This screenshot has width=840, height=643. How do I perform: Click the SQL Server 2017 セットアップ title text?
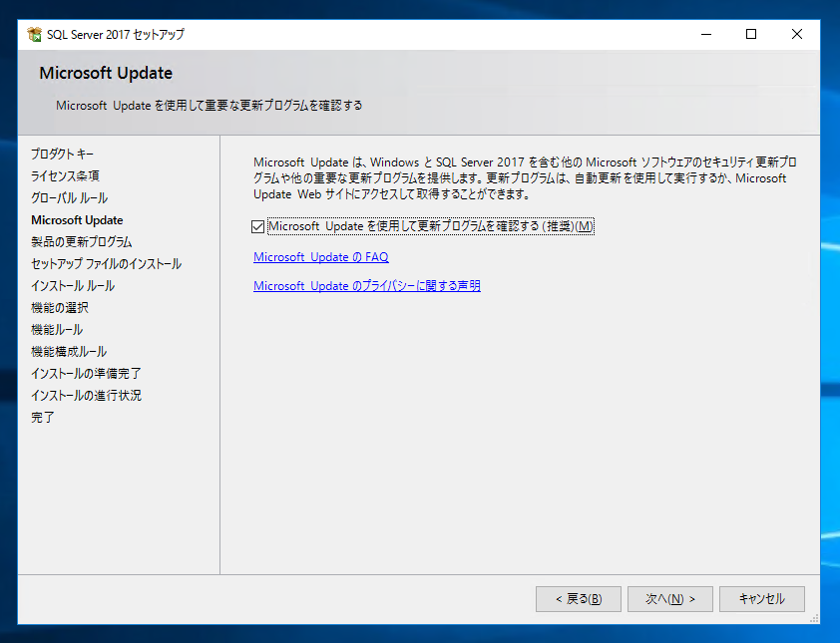pyautogui.click(x=116, y=34)
